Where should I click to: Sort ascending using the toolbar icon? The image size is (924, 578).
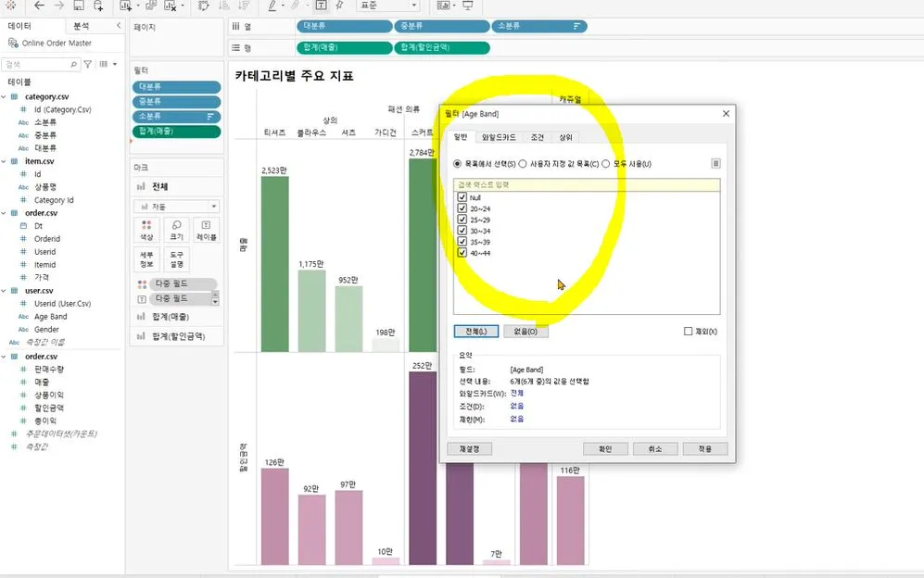[x=224, y=6]
